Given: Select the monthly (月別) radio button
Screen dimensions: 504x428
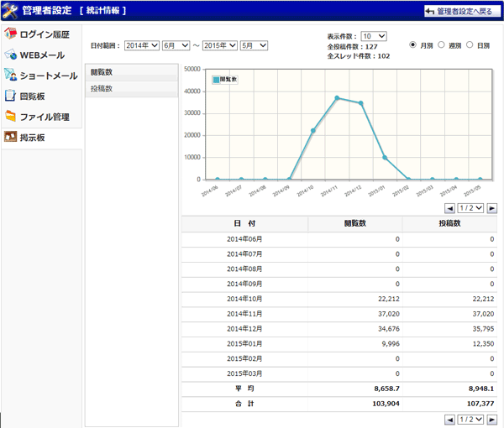Looking at the screenshot, I should coord(413,45).
